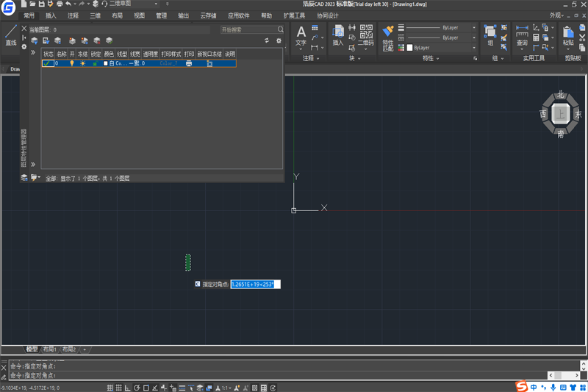Expand the 外观 appearance dropdown

coord(558,15)
